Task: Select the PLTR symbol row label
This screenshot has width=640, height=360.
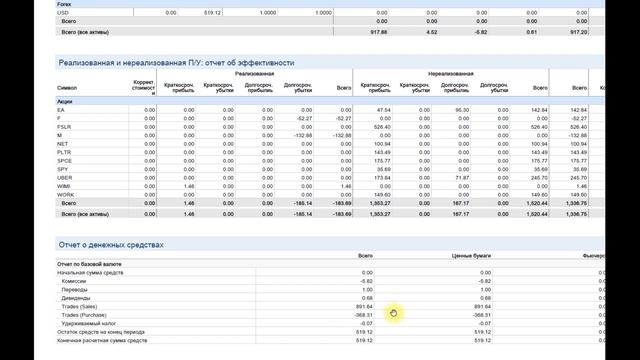Action: 64,152
